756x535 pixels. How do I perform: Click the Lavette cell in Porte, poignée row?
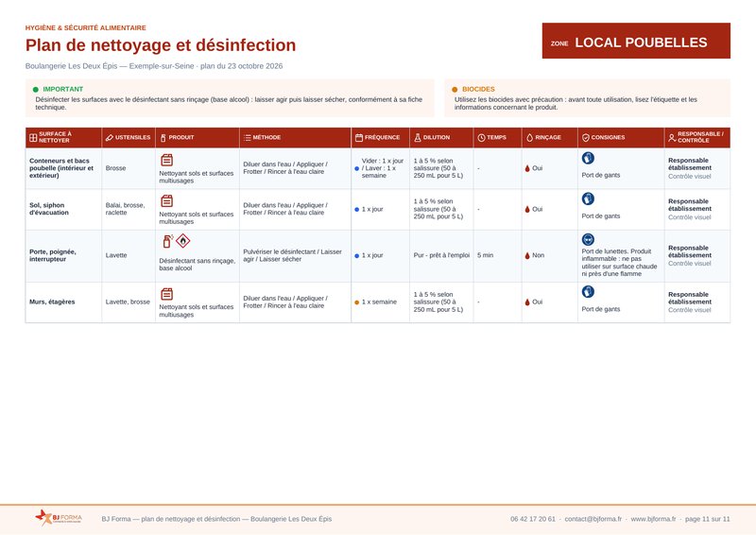[x=129, y=255]
